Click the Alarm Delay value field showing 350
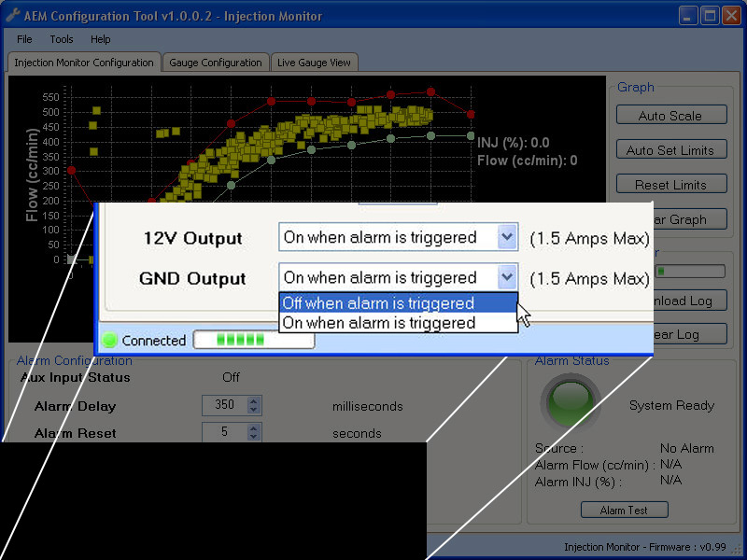 pyautogui.click(x=224, y=405)
